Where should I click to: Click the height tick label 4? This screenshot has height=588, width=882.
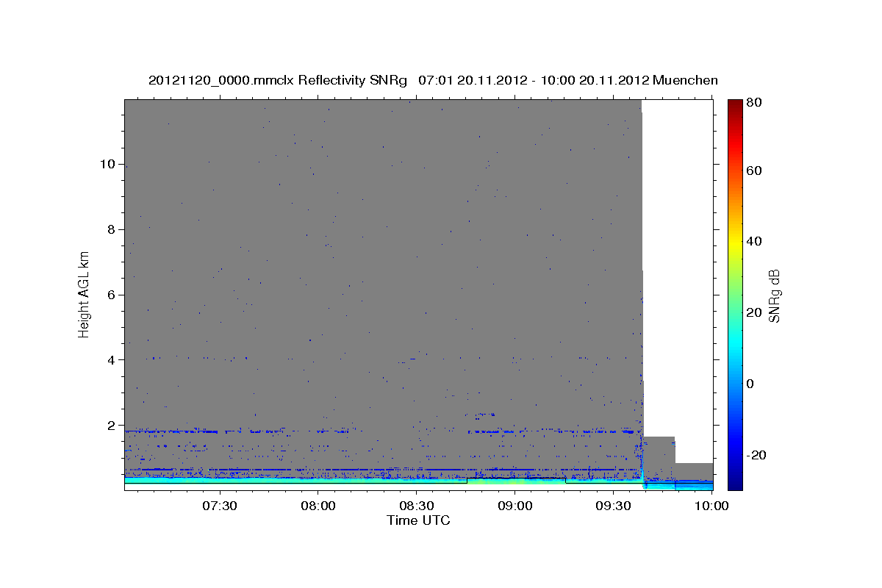[110, 360]
